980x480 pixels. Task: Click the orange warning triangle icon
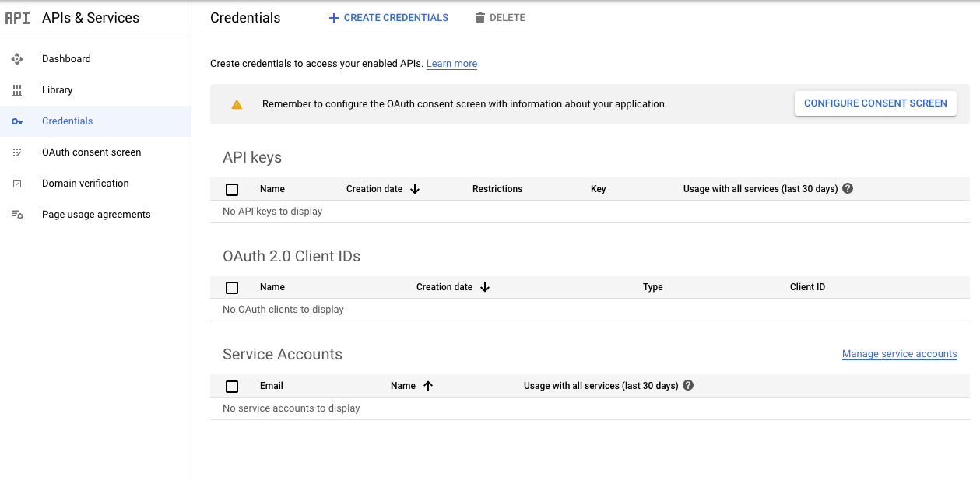[x=237, y=104]
